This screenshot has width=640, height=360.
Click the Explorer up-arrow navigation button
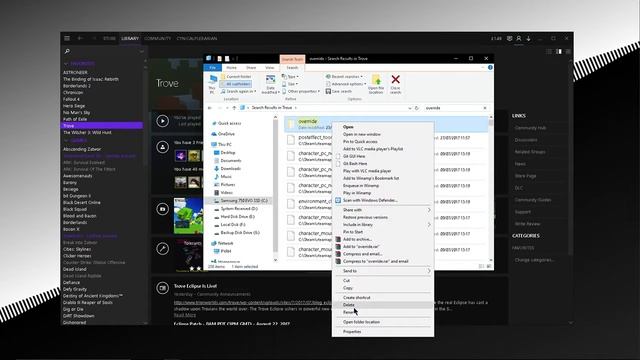[234, 108]
